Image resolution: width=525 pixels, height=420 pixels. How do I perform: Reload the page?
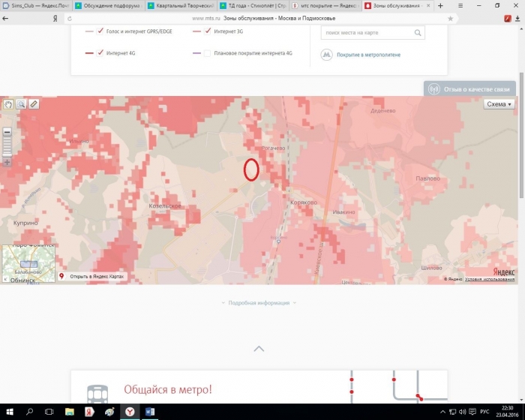pos(70,19)
